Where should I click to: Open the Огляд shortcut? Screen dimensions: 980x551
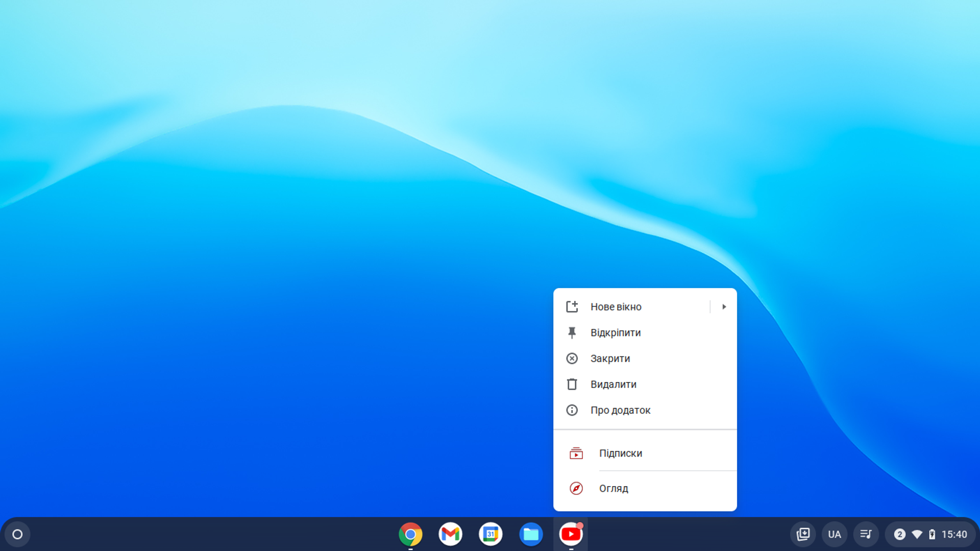[x=614, y=489]
